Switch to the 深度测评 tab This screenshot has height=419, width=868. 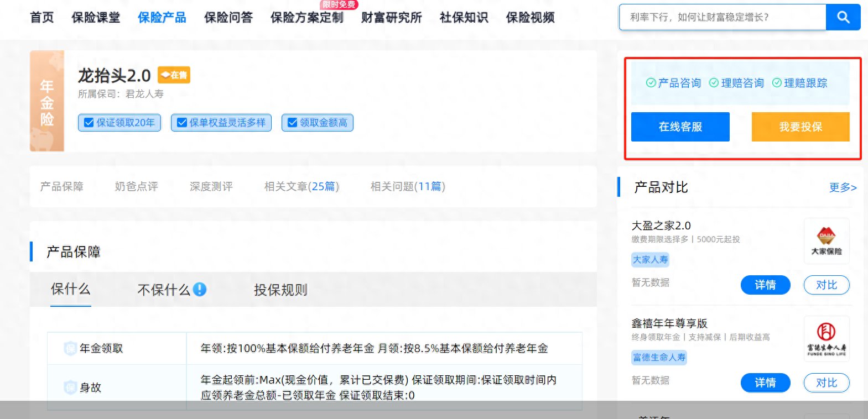click(211, 187)
